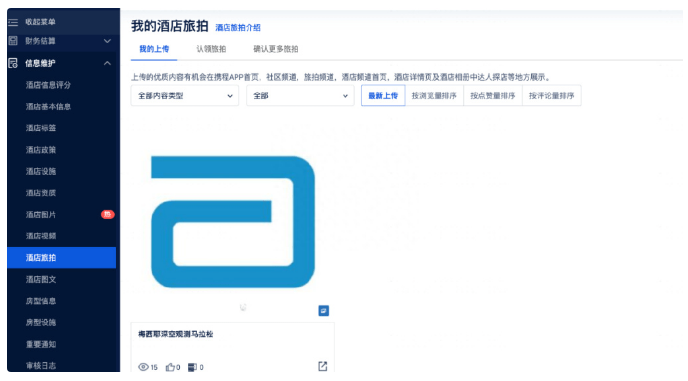Click the thumbs-up likes icon
This screenshot has width=688, height=381.
pos(170,367)
